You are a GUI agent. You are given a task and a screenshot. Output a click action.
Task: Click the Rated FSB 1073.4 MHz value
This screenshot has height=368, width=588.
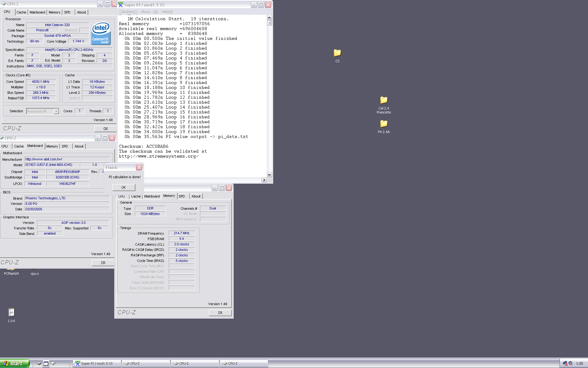[x=41, y=98]
